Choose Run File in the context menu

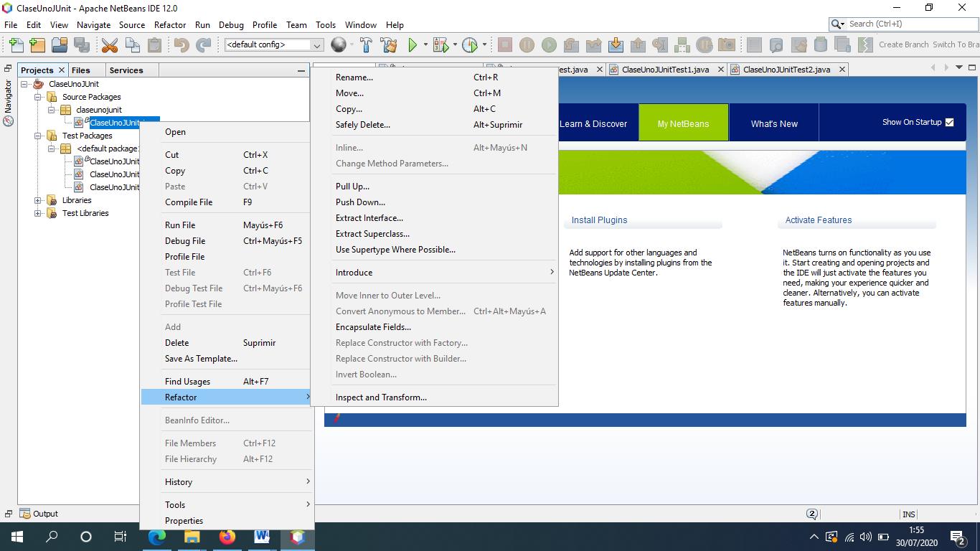tap(227, 225)
